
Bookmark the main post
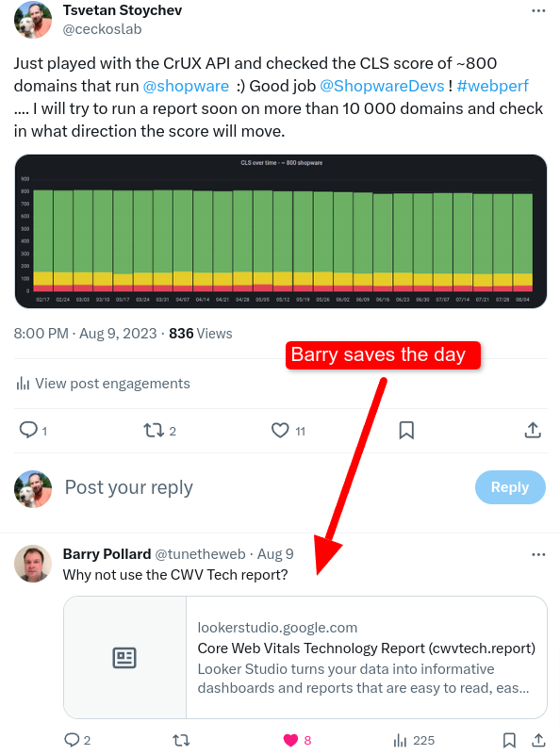[406, 430]
